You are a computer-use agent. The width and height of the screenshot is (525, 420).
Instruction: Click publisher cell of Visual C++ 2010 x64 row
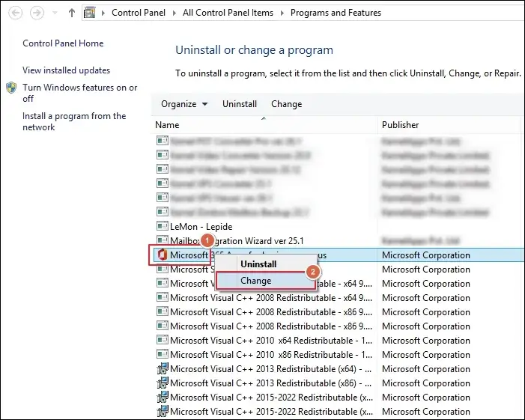pos(426,341)
